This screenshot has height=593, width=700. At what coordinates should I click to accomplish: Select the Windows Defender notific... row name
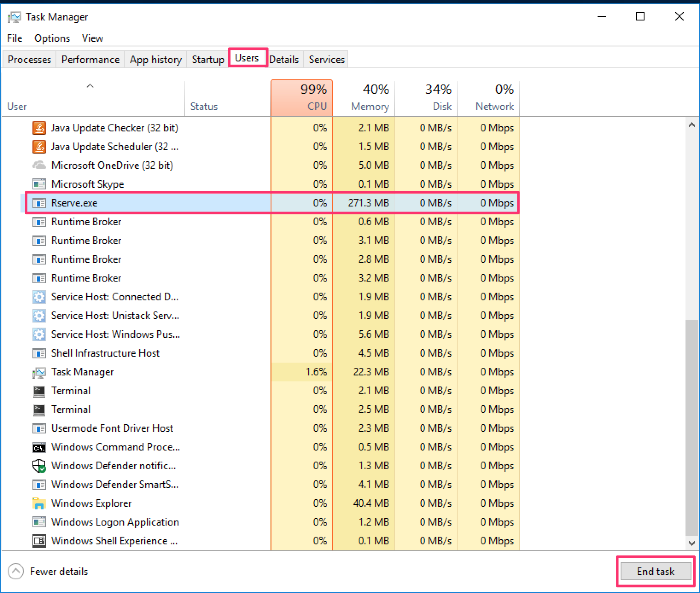point(114,466)
